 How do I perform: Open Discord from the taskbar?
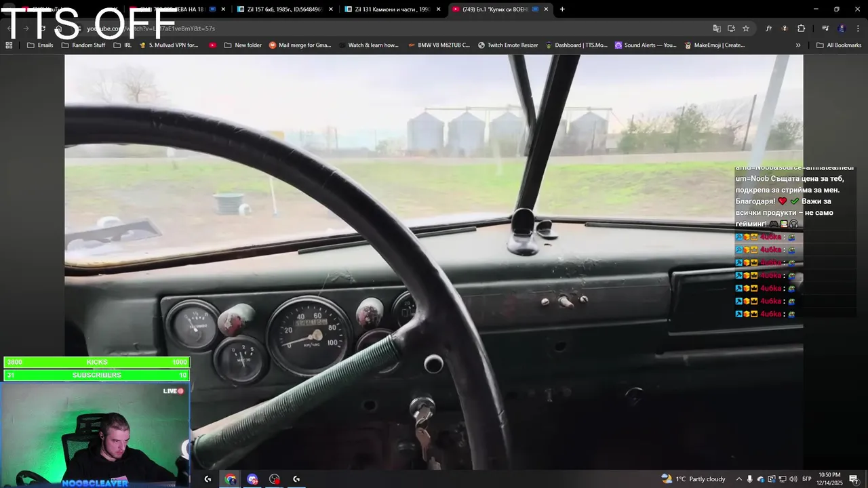(x=252, y=479)
